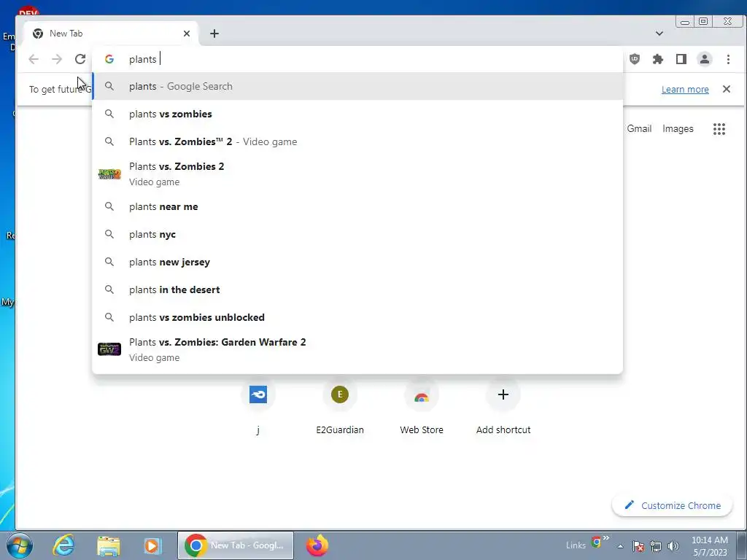Launch Windows Media Player from taskbar
This screenshot has height=560, width=747.
(x=152, y=545)
